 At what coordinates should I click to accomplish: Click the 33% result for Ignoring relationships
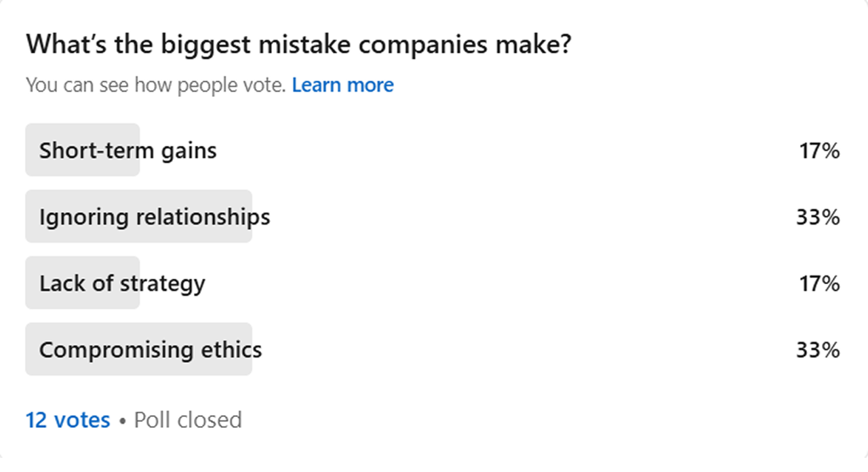click(818, 217)
